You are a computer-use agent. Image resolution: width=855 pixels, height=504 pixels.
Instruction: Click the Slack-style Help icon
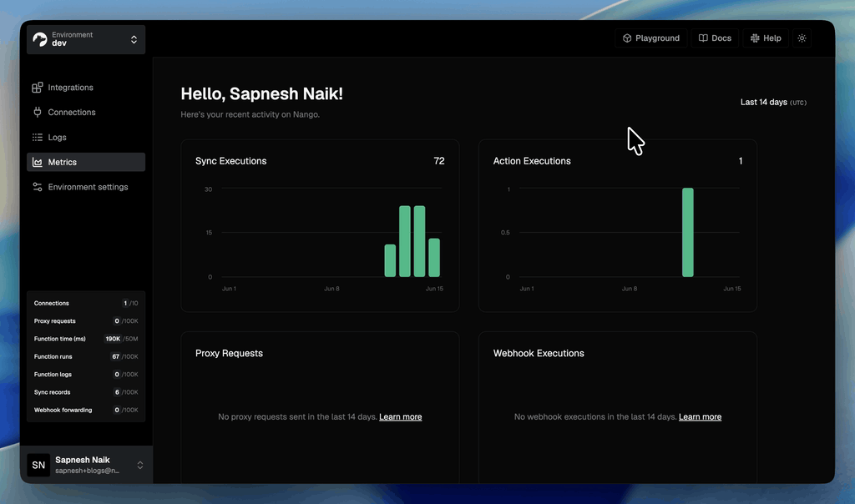755,38
